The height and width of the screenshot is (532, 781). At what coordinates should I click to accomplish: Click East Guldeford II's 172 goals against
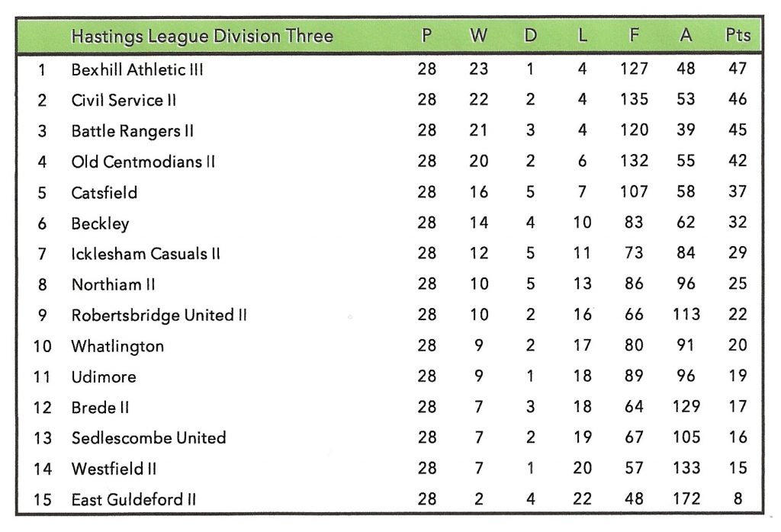pos(686,500)
